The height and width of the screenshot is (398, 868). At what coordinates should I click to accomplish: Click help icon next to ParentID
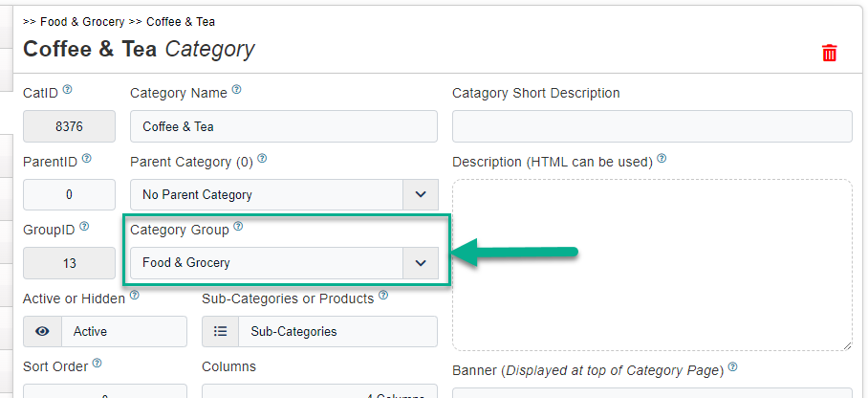click(87, 159)
